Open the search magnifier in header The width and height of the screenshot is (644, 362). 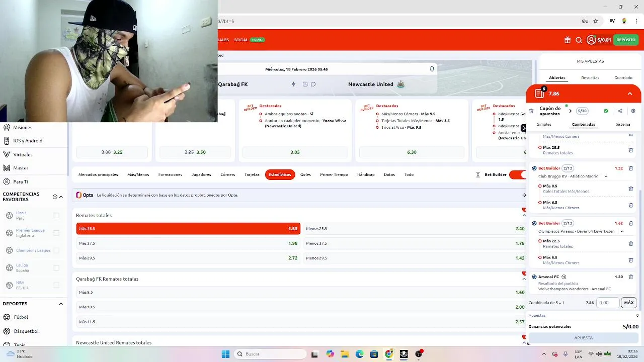click(579, 40)
